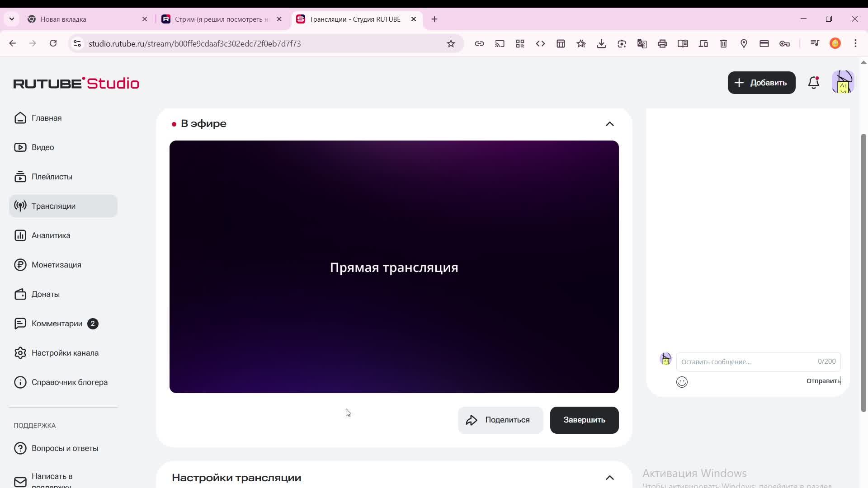Open Аналитика from the sidebar
868x488 pixels.
[51, 235]
